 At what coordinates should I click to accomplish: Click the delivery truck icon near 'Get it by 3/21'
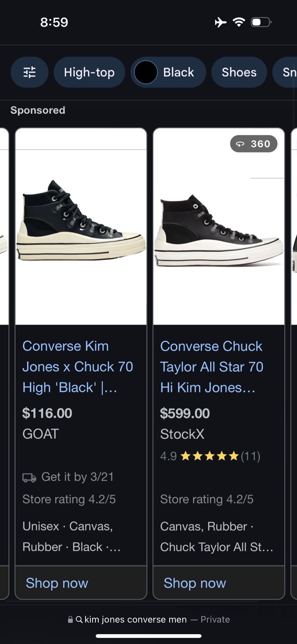(x=29, y=477)
